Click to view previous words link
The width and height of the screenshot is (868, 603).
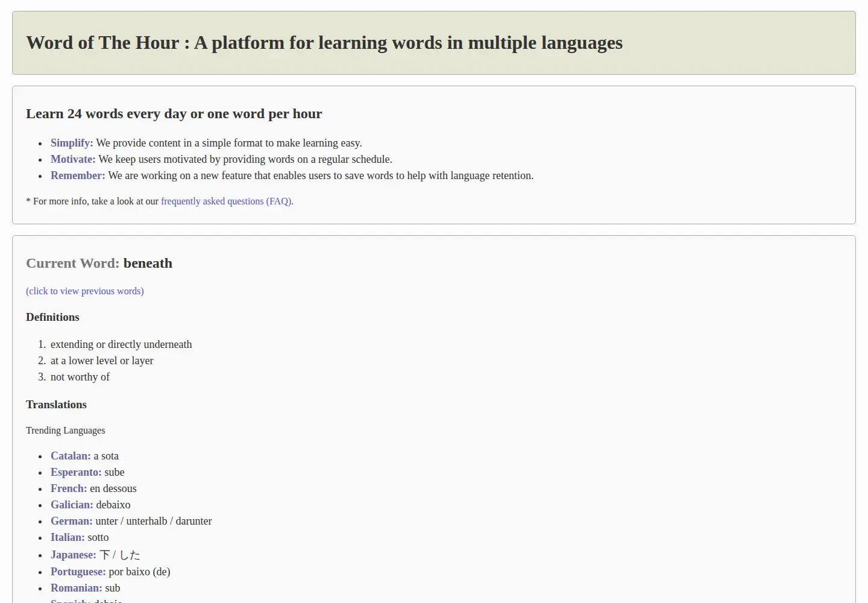click(x=85, y=291)
